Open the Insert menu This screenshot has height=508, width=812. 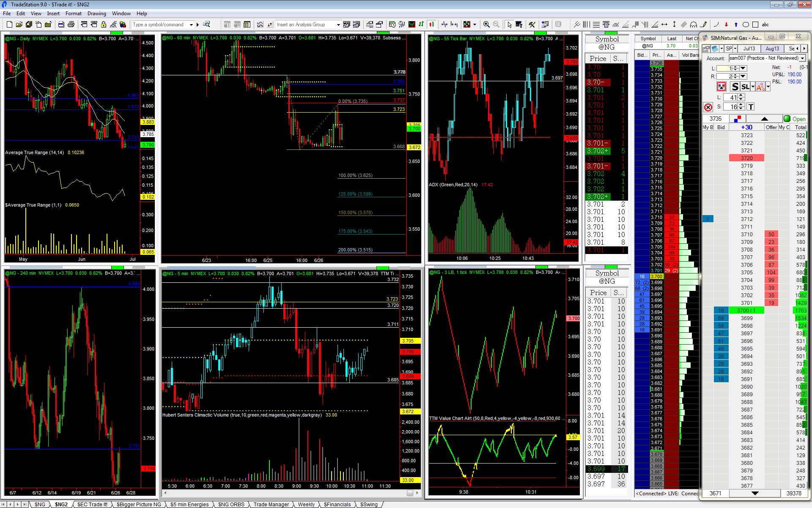coord(53,14)
